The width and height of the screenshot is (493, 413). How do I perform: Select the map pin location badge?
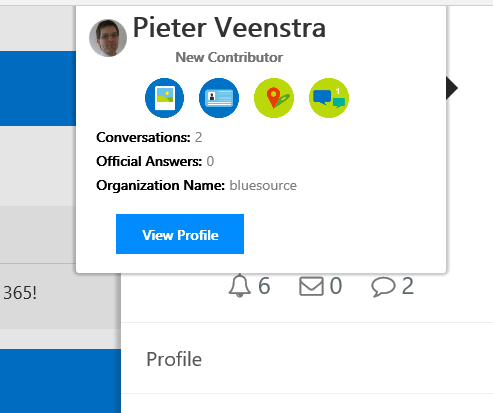pyautogui.click(x=274, y=98)
